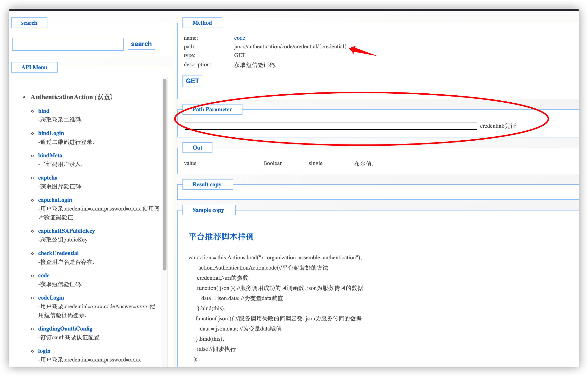Select codeLogin in the API menu

tap(51, 297)
